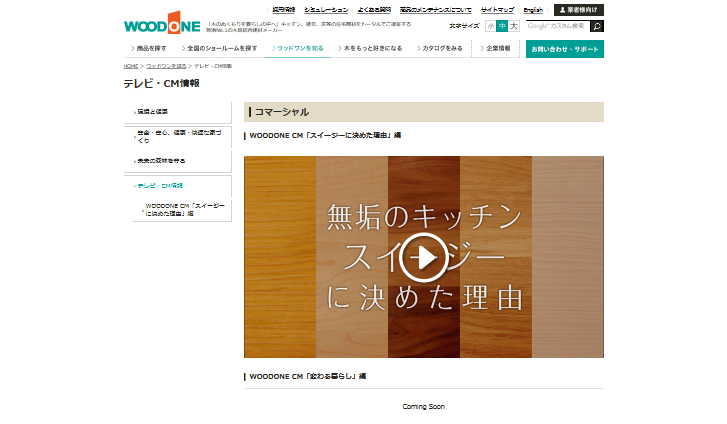The width and height of the screenshot is (727, 424).
Task: Open 木をもっと好きになる menu
Action: 370,48
